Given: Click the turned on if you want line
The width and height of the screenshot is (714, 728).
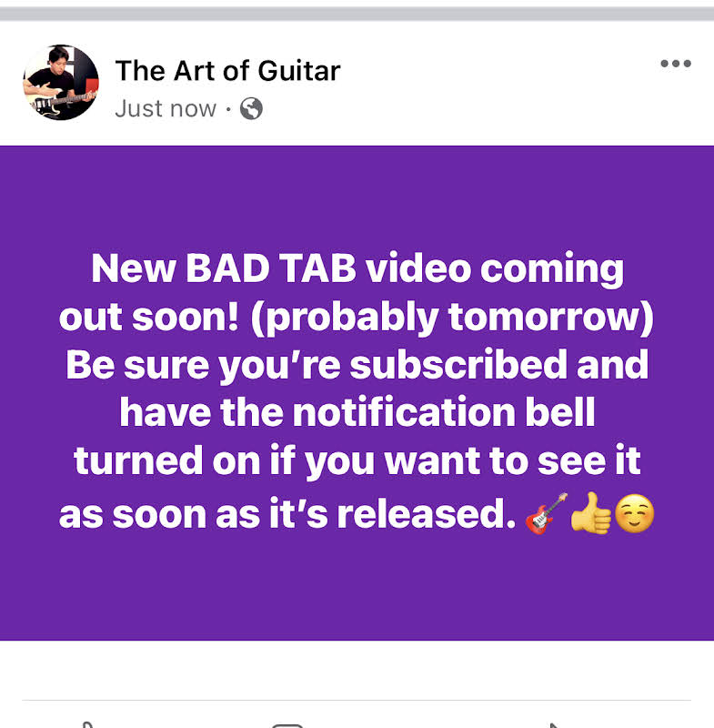Looking at the screenshot, I should coord(357,461).
